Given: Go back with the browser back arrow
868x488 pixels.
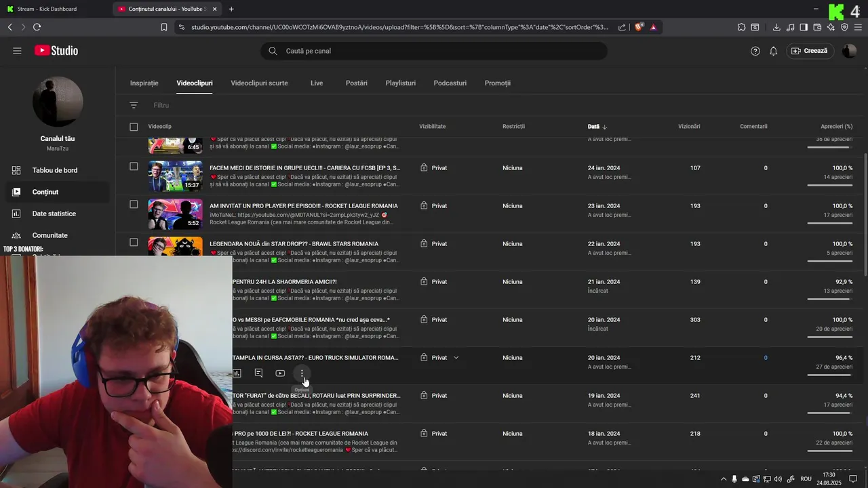Looking at the screenshot, I should point(9,27).
